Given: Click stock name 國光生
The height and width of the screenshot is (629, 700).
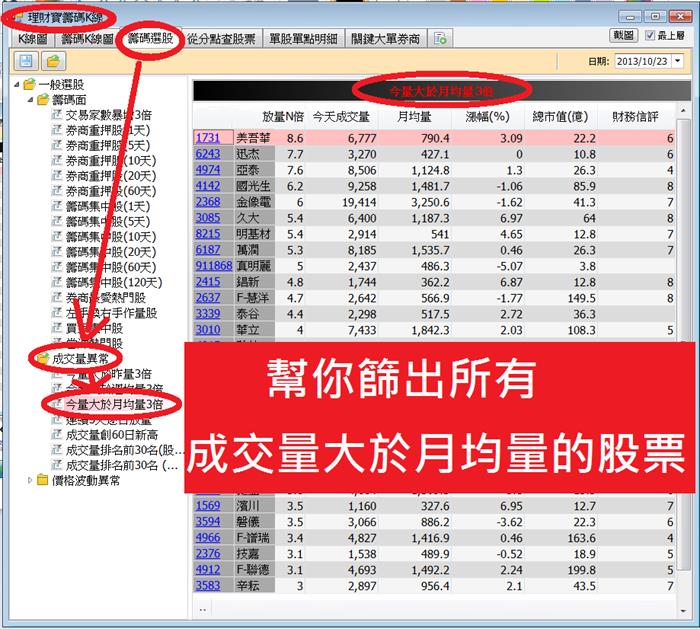Looking at the screenshot, I should (x=253, y=186).
